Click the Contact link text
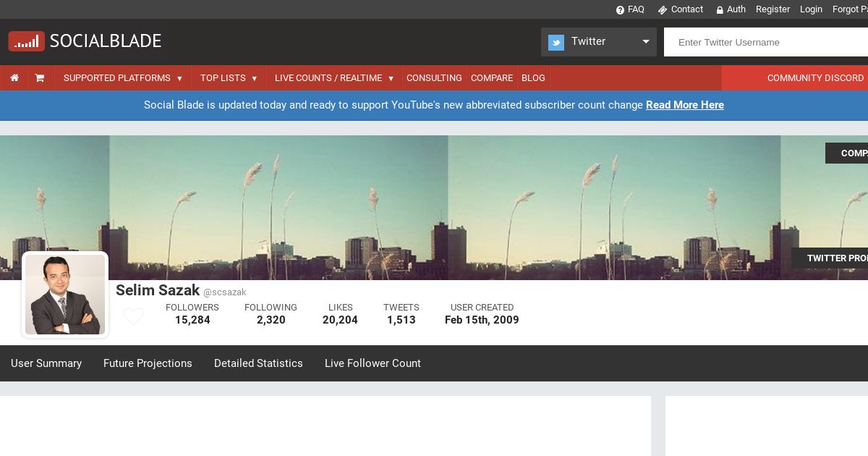Viewport: 868px width, 456px height. [x=687, y=9]
